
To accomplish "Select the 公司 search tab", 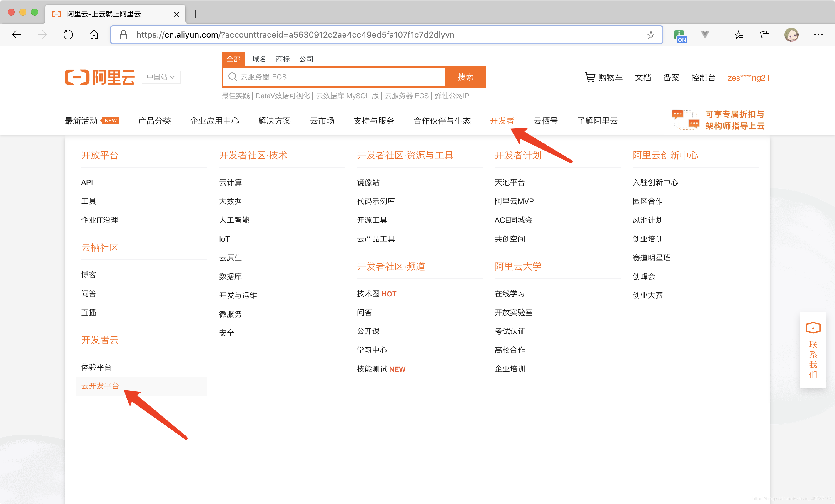I will 306,59.
